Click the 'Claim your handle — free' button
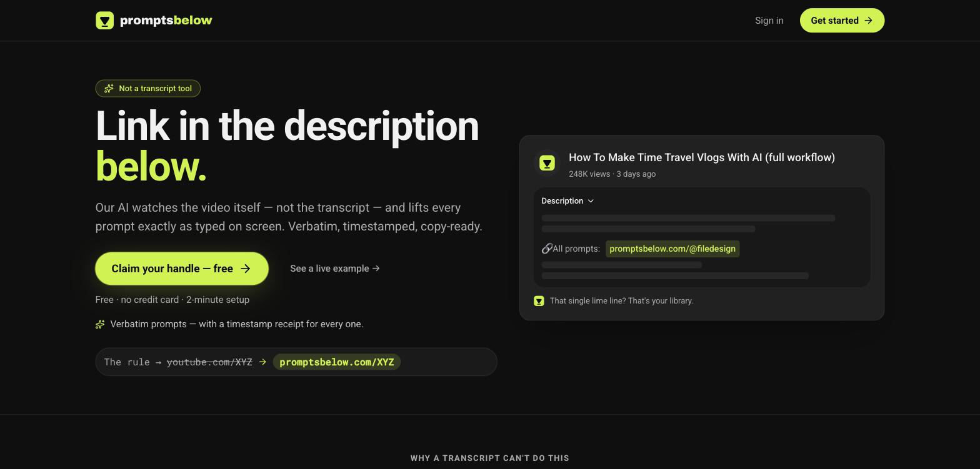Screen dimensions: 980x469 182,269
